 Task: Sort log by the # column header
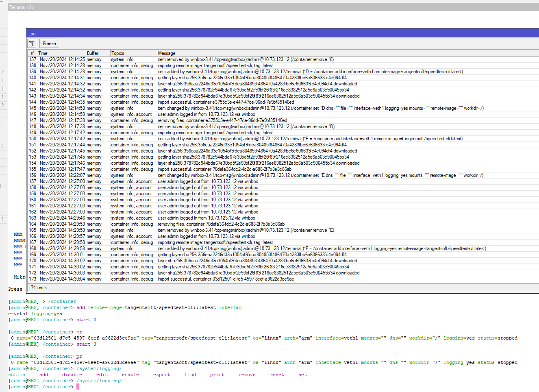coord(33,53)
